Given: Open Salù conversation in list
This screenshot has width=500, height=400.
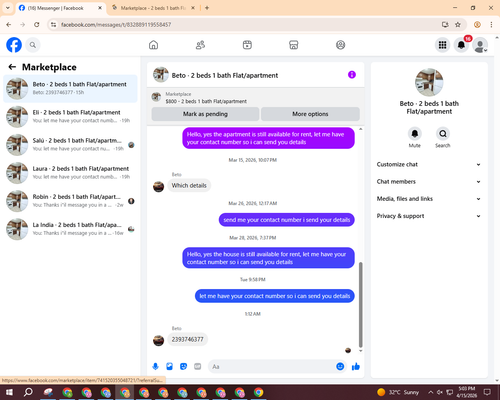Looking at the screenshot, I should tap(70, 145).
